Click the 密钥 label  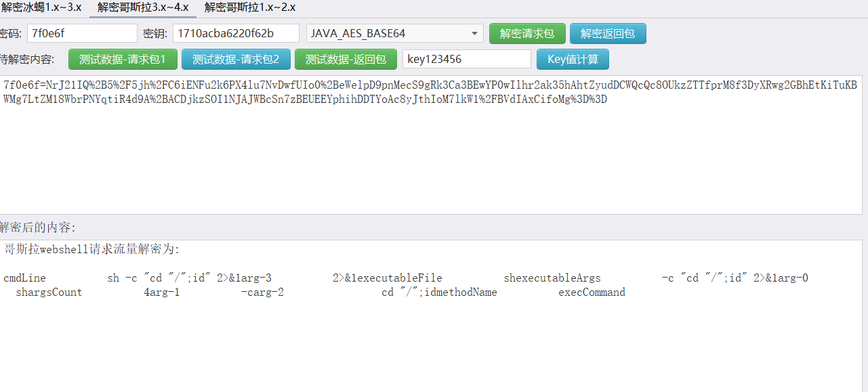pyautogui.click(x=155, y=34)
